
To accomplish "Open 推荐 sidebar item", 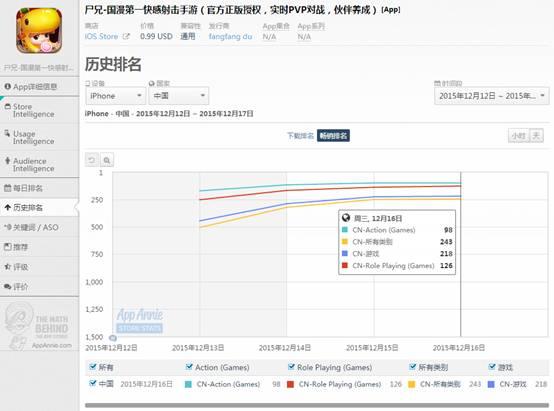I will click(39, 247).
